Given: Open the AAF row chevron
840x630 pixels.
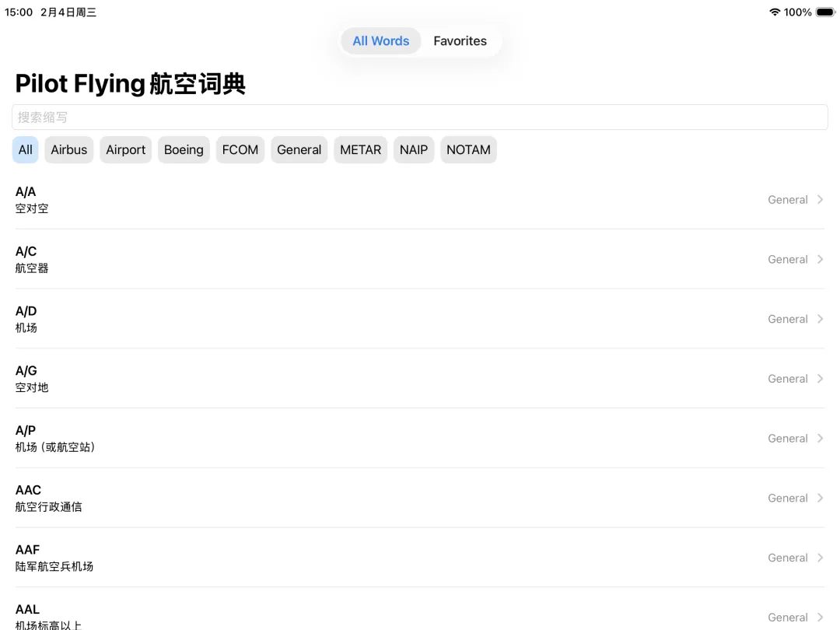Looking at the screenshot, I should point(821,558).
